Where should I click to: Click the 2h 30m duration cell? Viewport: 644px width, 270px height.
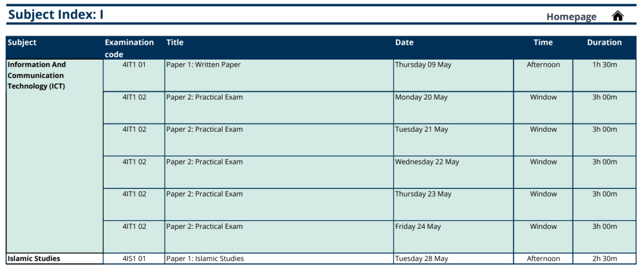pyautogui.click(x=605, y=259)
